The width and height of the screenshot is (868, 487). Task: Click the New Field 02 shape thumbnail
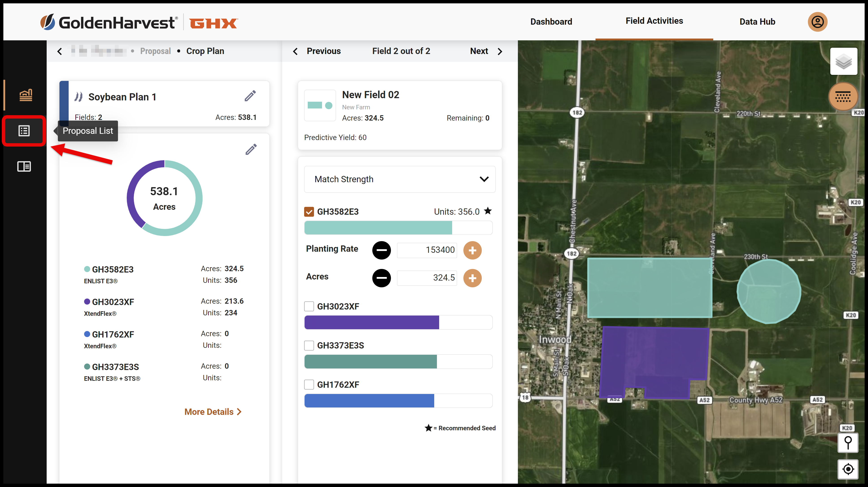320,105
